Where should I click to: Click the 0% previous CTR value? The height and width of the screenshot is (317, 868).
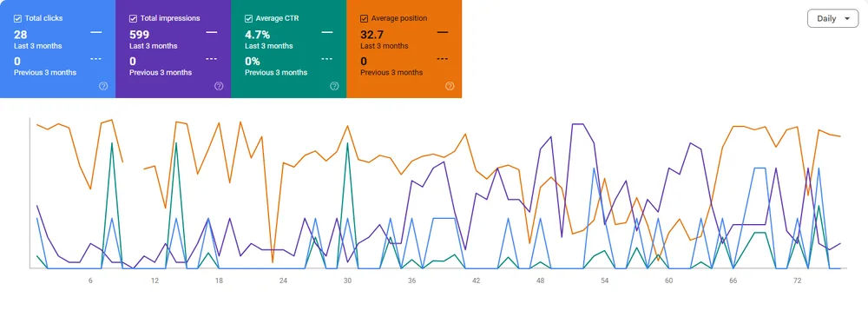tap(253, 62)
